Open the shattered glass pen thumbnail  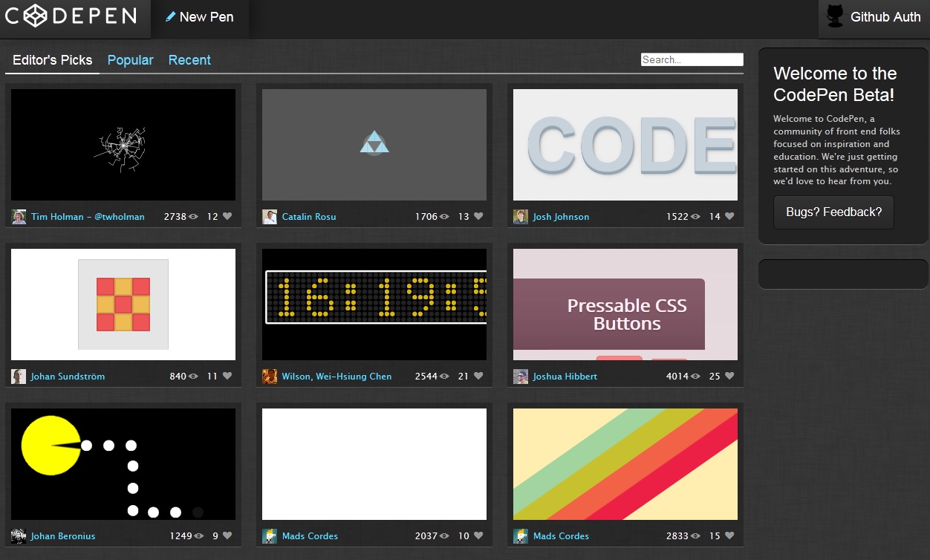click(123, 145)
